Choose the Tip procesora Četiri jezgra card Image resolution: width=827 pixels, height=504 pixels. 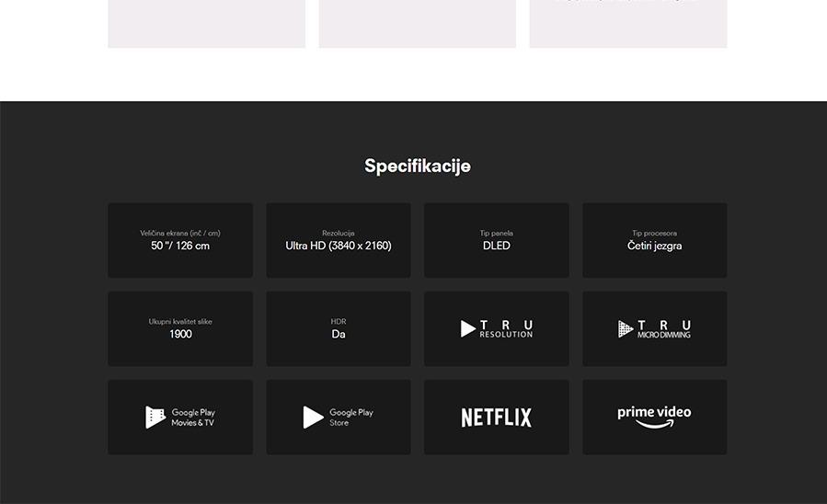point(654,240)
